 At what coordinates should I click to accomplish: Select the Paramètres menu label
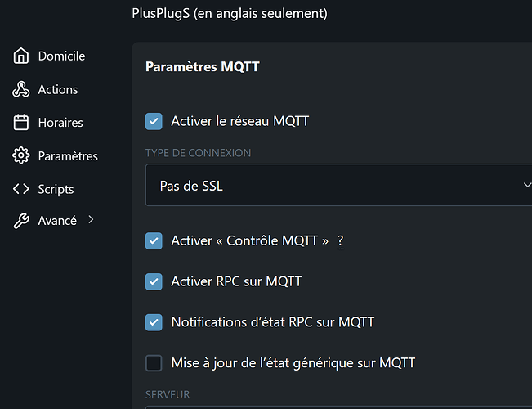(x=68, y=156)
